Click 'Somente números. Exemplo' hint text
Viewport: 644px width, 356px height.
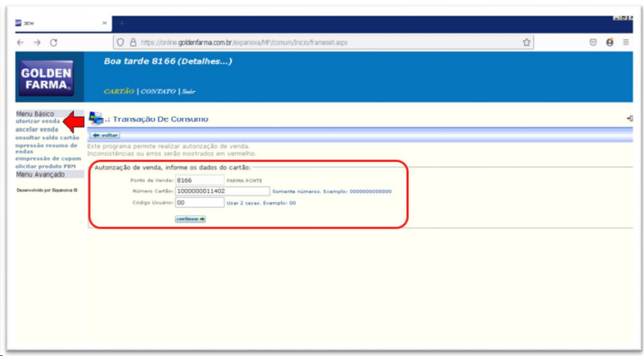[332, 192]
